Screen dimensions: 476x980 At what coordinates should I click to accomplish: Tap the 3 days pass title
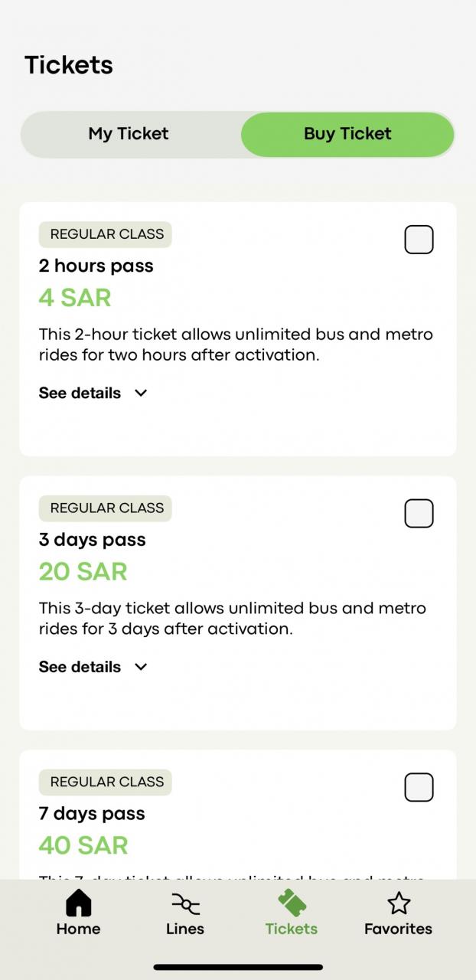(93, 540)
